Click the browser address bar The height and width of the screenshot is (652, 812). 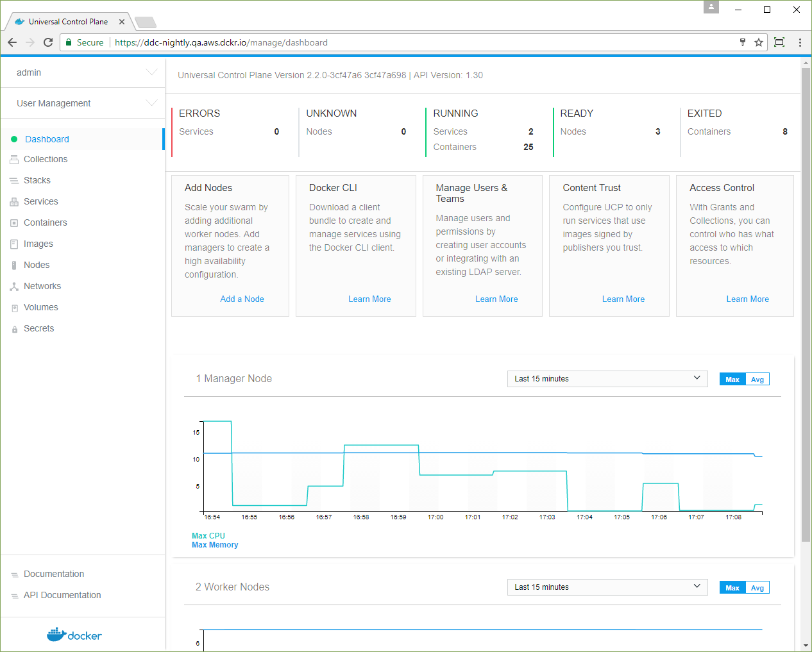click(423, 42)
